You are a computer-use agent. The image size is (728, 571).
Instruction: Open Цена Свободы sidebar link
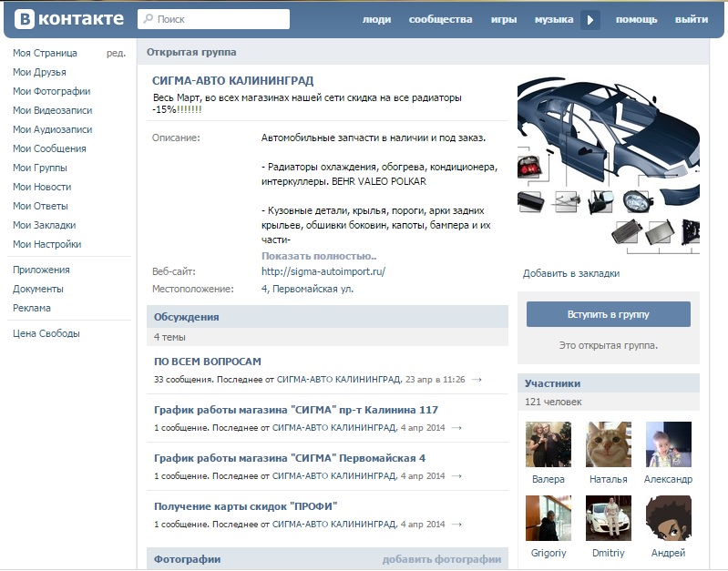[x=46, y=333]
